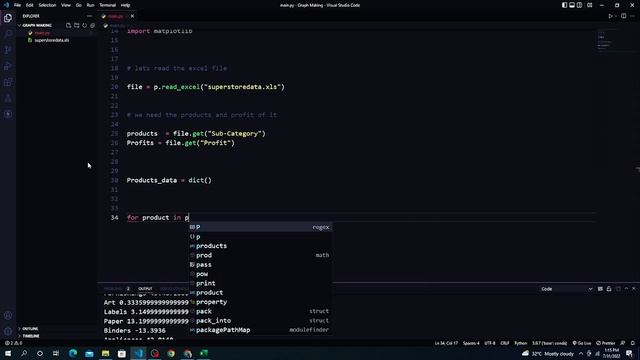Open Microsoft Edge from the taskbar
Viewport: 640px width, 360px height.
point(73,353)
